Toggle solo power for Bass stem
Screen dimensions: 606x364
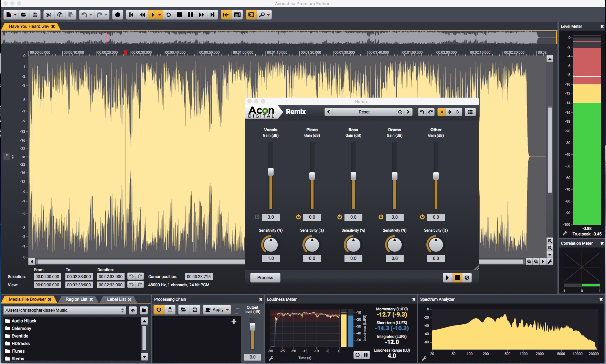(x=340, y=217)
